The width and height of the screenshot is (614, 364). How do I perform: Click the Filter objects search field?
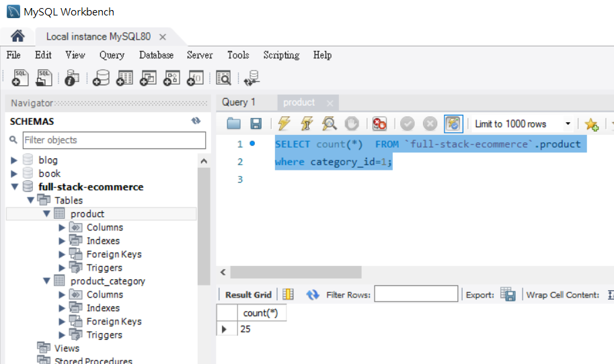pos(114,140)
